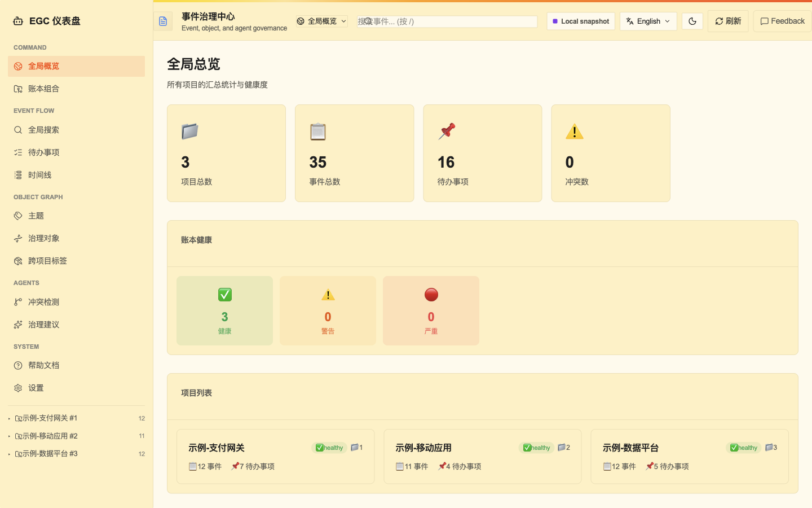Click healthy badge on 示例-数据平台 card
Viewport: 812px width, 508px height.
(x=743, y=448)
